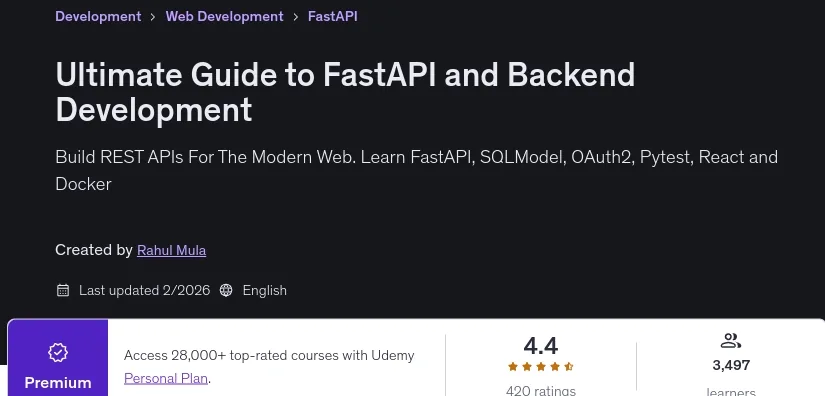Click the course title heading
The width and height of the screenshot is (825, 396).
pos(345,92)
